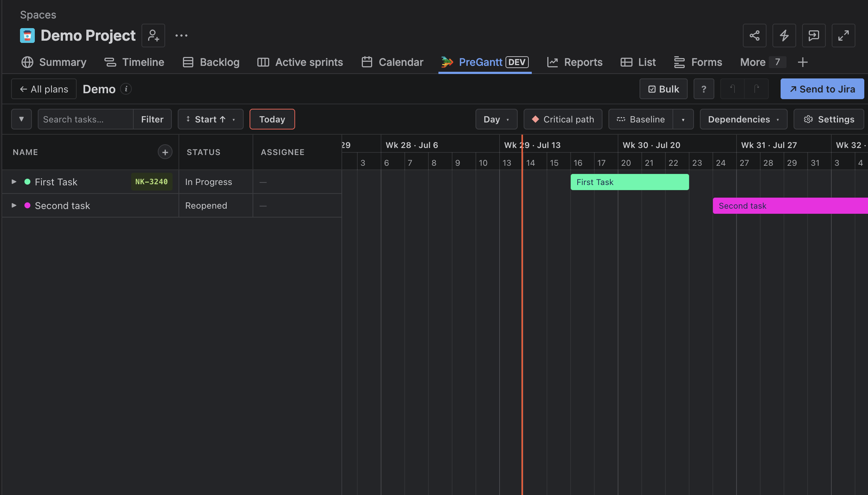Expand the Second task row
The image size is (868, 495).
coord(14,205)
